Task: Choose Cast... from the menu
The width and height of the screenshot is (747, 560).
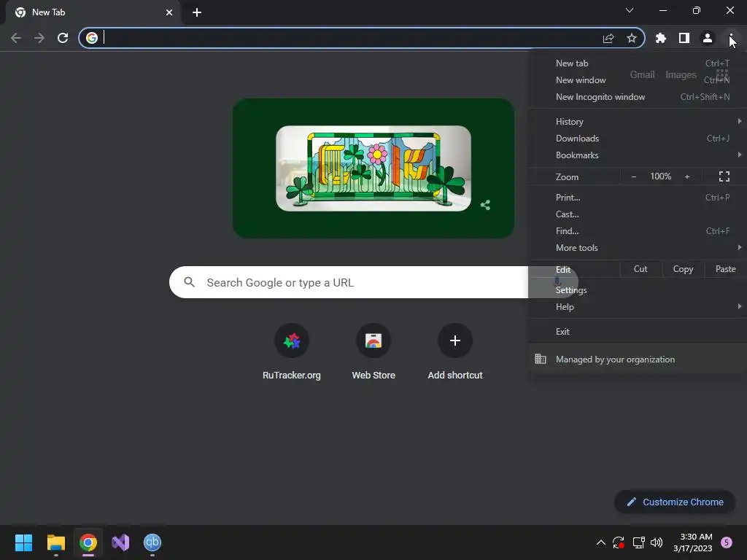Action: coord(638,214)
